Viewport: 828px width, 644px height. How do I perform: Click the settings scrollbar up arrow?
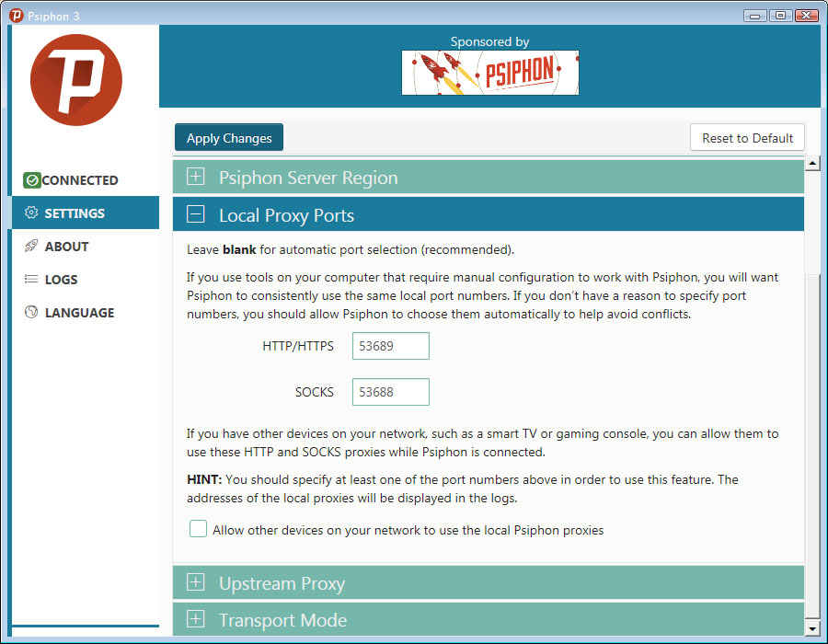coord(812,163)
